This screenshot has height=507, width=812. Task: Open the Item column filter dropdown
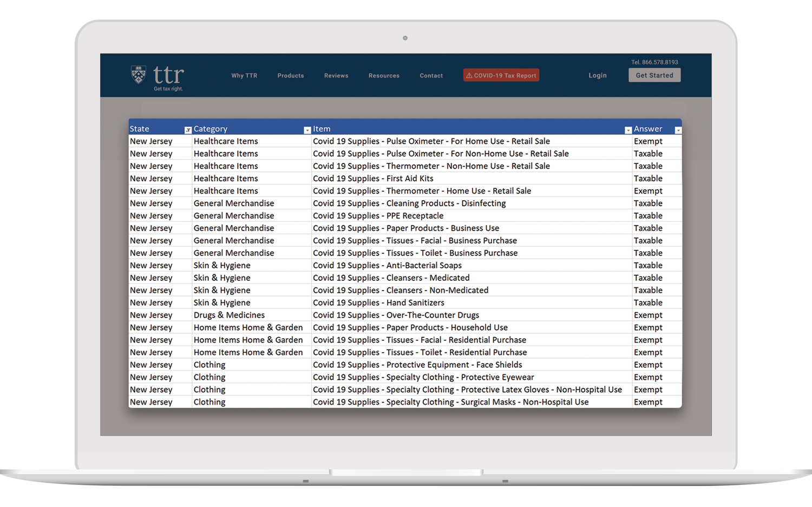pos(628,130)
